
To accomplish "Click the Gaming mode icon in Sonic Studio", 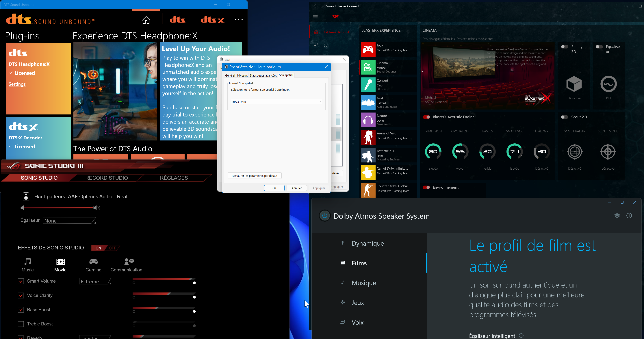I will click(93, 262).
